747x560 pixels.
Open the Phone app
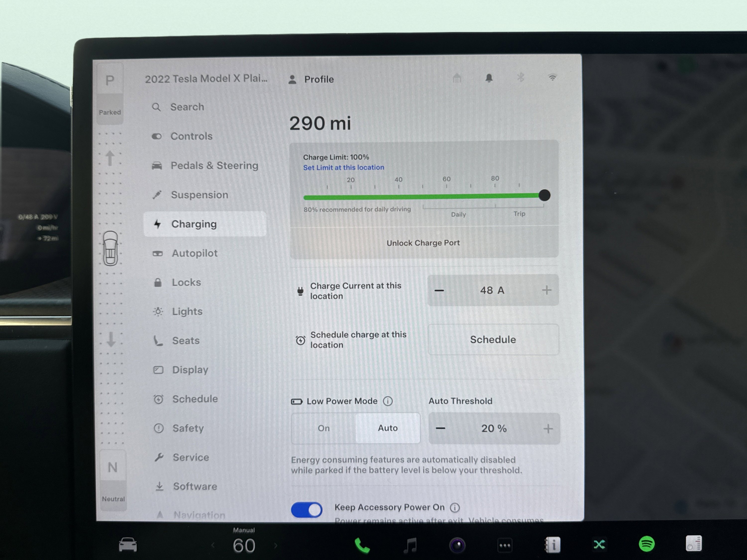coord(362,546)
